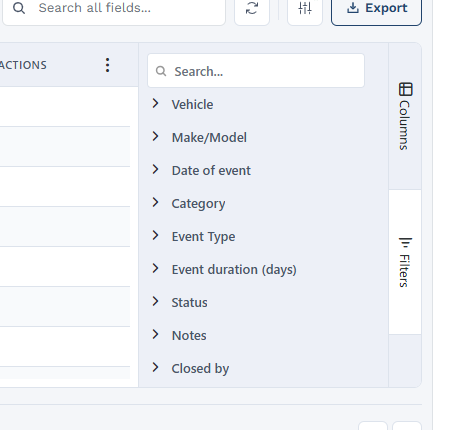Open the sliders settings icon button

point(305,8)
